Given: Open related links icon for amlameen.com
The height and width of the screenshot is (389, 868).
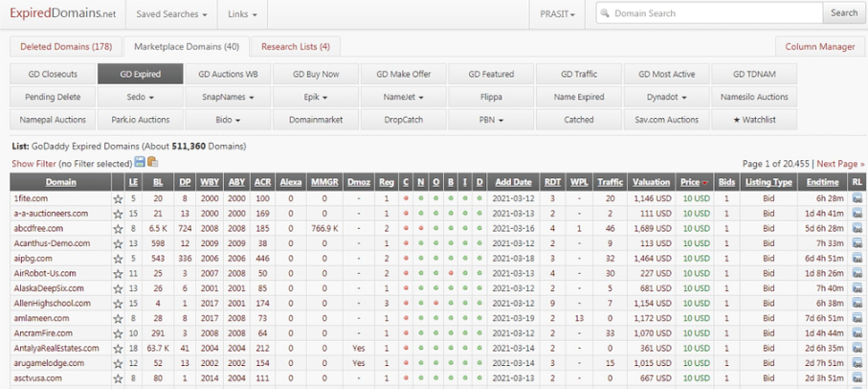Looking at the screenshot, I should [x=857, y=318].
